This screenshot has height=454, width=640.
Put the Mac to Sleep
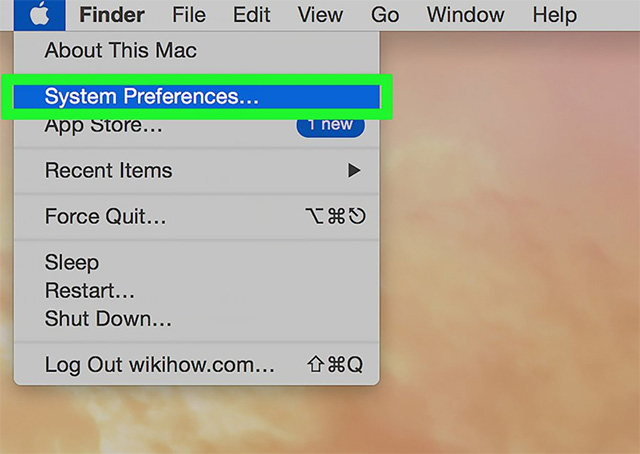(x=197, y=262)
